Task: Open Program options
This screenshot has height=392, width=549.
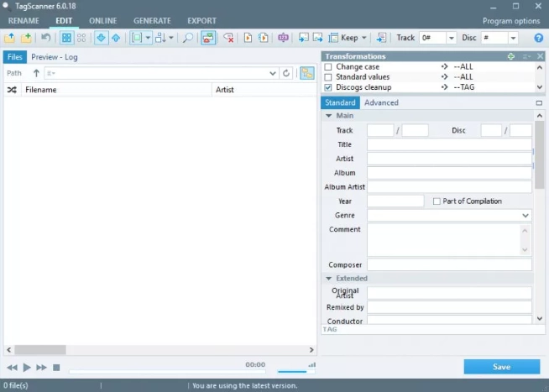Action: 511,20
